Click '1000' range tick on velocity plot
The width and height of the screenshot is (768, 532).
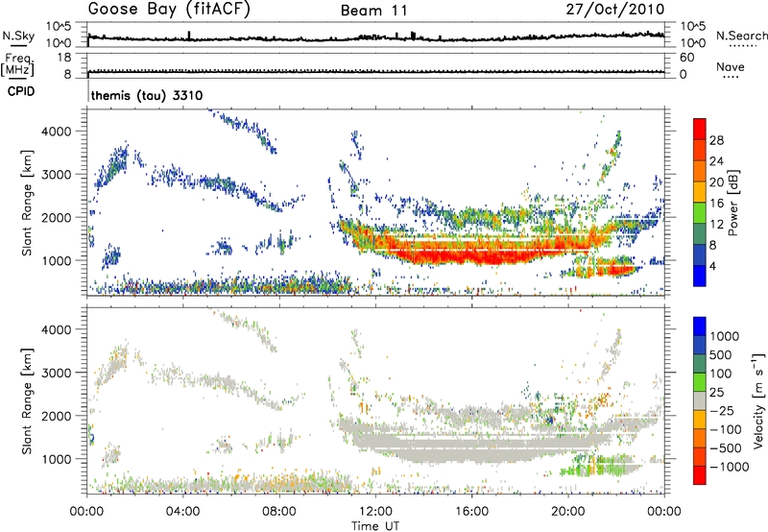click(56, 459)
